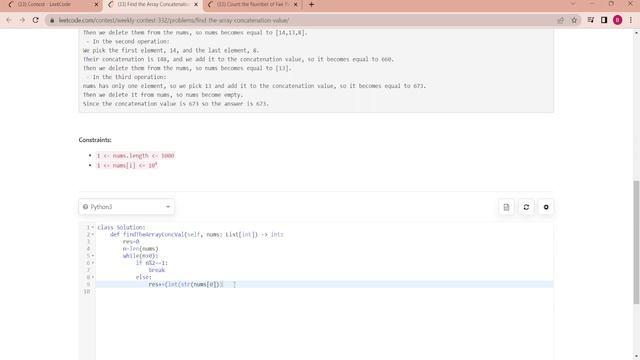This screenshot has width=640, height=360.
Task: Close the Count the Number of Fair tab
Action: (x=296, y=4)
